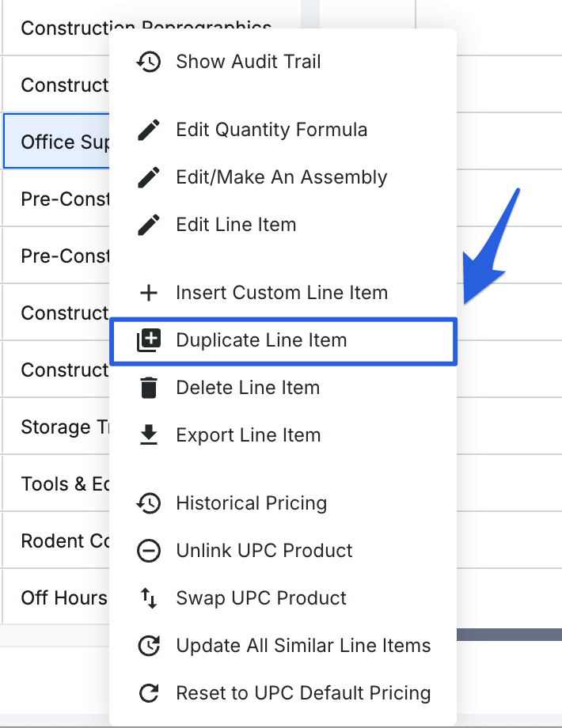
Task: Choose Reset to UPC Default Pricing text
Action: [x=303, y=693]
